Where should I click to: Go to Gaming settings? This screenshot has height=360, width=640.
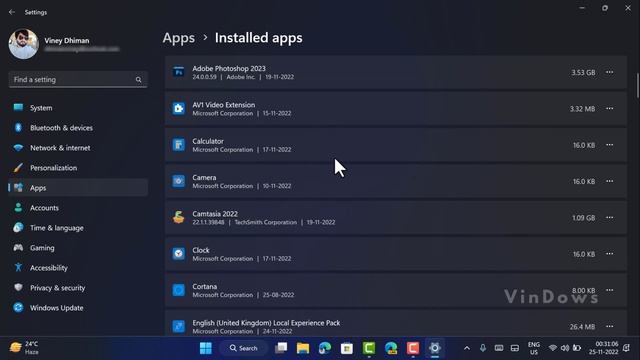[78, 248]
